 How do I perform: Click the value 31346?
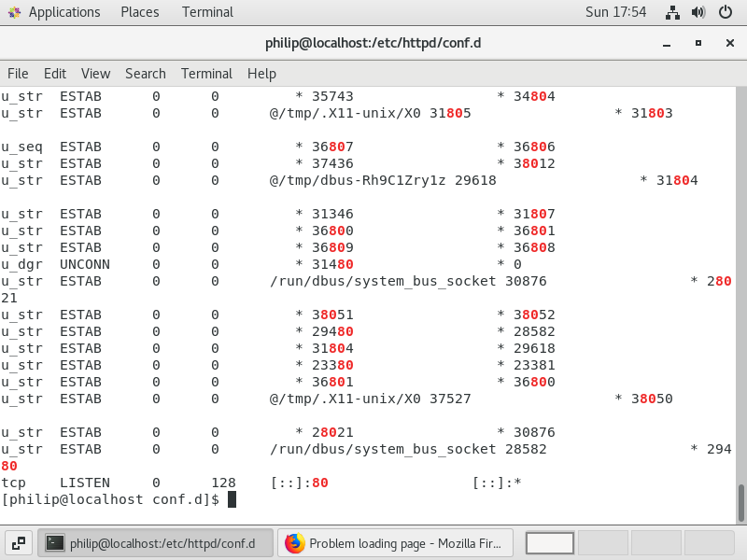coord(332,214)
